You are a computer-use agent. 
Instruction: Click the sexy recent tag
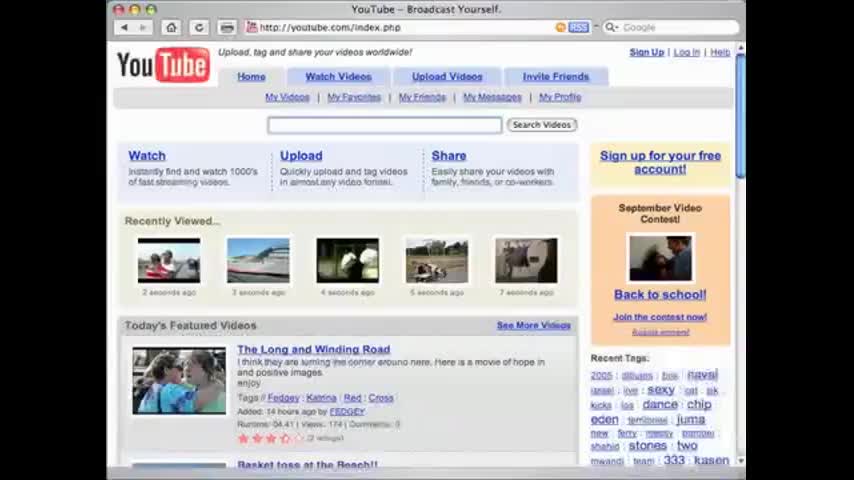[661, 390]
